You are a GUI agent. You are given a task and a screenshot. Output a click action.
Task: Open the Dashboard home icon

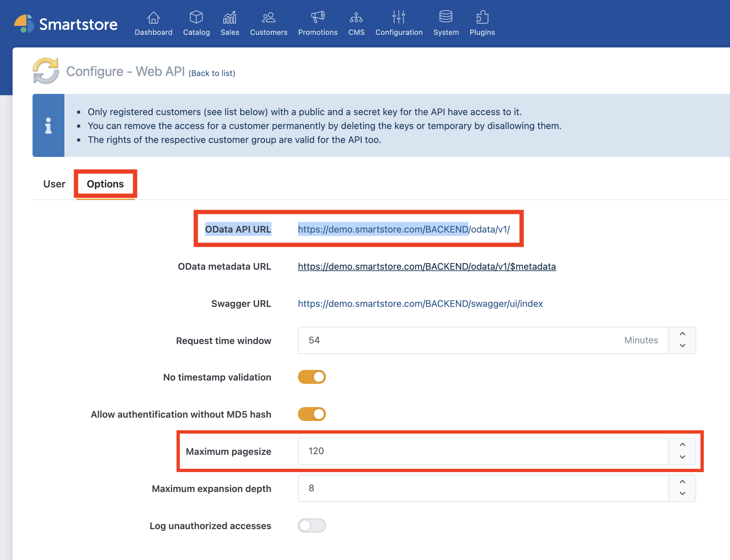(153, 17)
